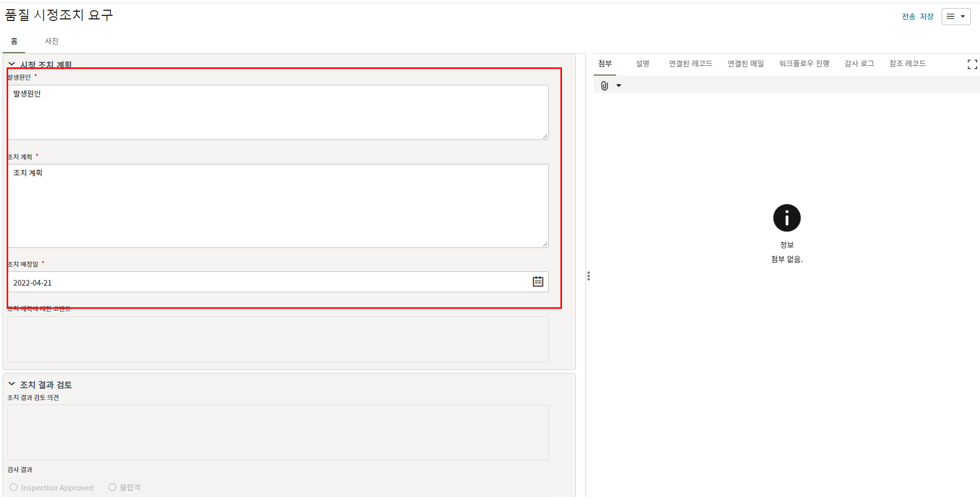The image size is (980, 500).
Task: Collapse the 시정 조치 계획 section
Action: pyautogui.click(x=12, y=64)
